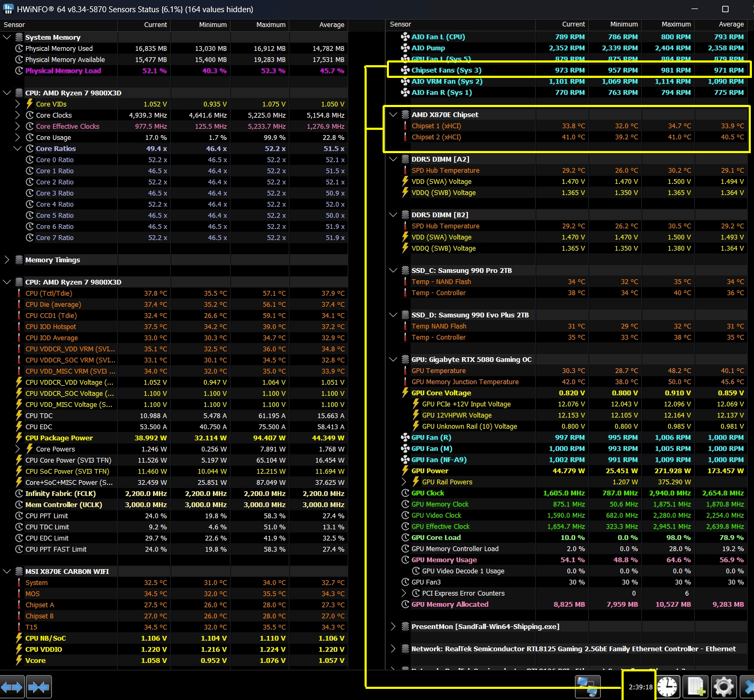
Task: Click the fan icon of GPU Fan (R)
Action: coord(405,437)
